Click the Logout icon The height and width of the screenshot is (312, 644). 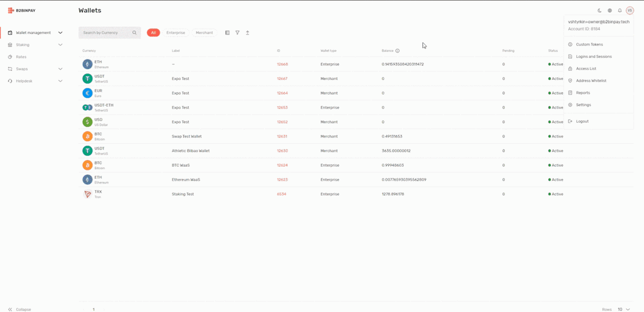(x=570, y=121)
